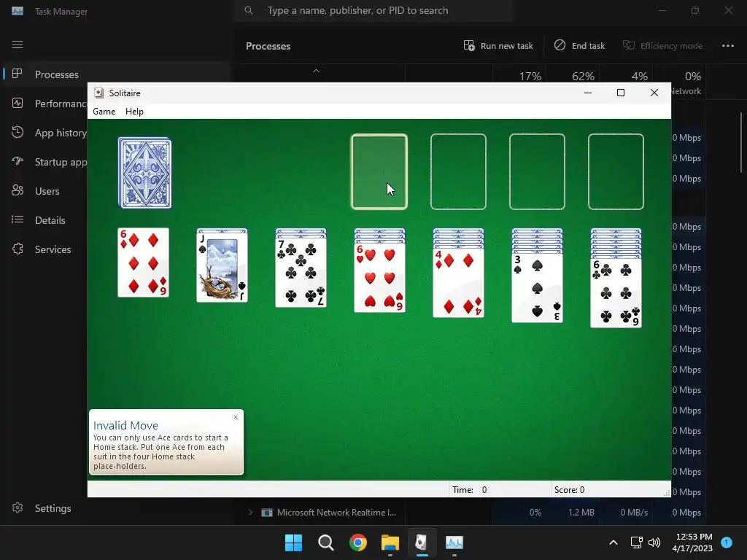The width and height of the screenshot is (747, 560).
Task: Click the Solitaire title bar icon
Action: pos(98,93)
